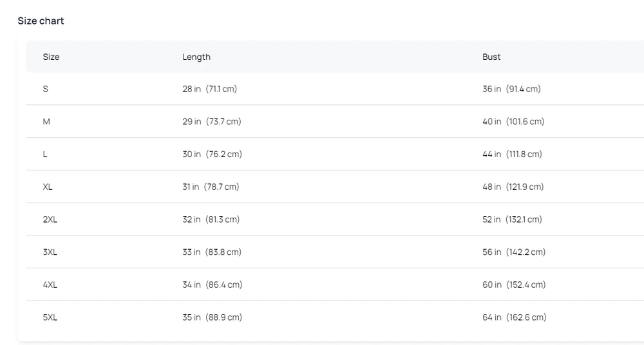Select the 35 in (88.9 cm) length cell
Image resolution: width=644 pixels, height=345 pixels.
pos(212,317)
